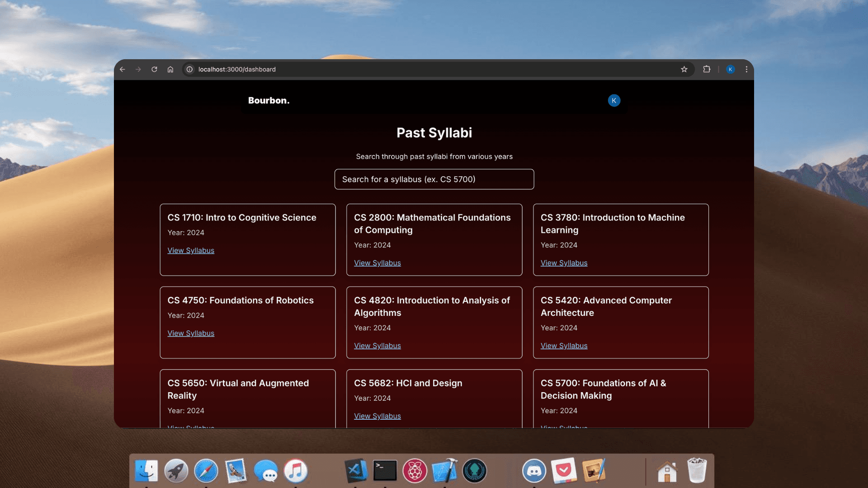Focus the syllabus search field

pyautogui.click(x=434, y=179)
